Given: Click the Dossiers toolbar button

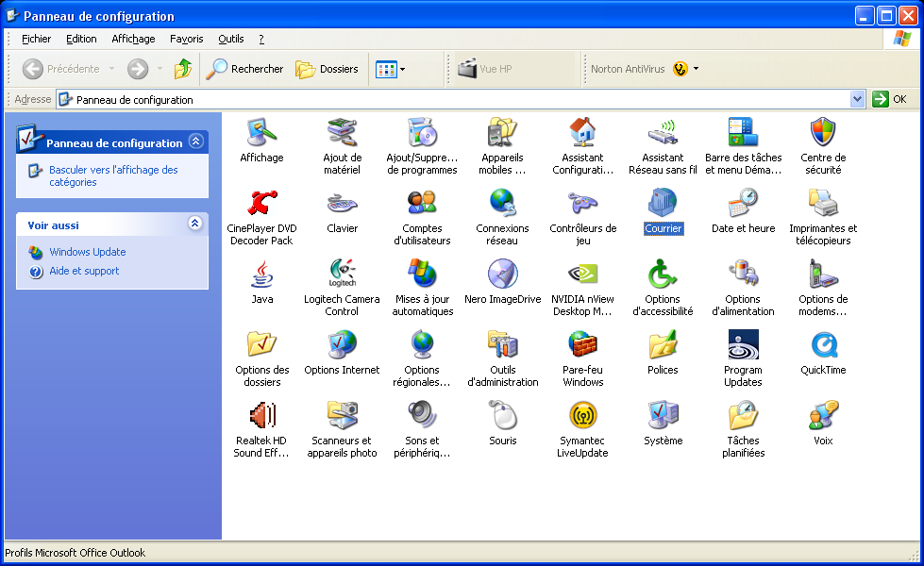Looking at the screenshot, I should (328, 69).
